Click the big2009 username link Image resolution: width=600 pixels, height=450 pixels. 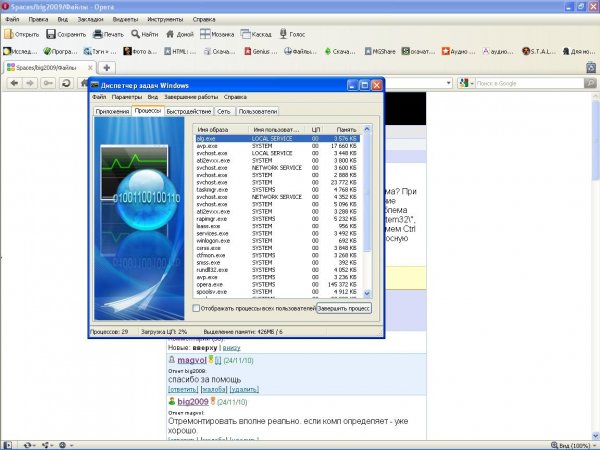click(193, 402)
